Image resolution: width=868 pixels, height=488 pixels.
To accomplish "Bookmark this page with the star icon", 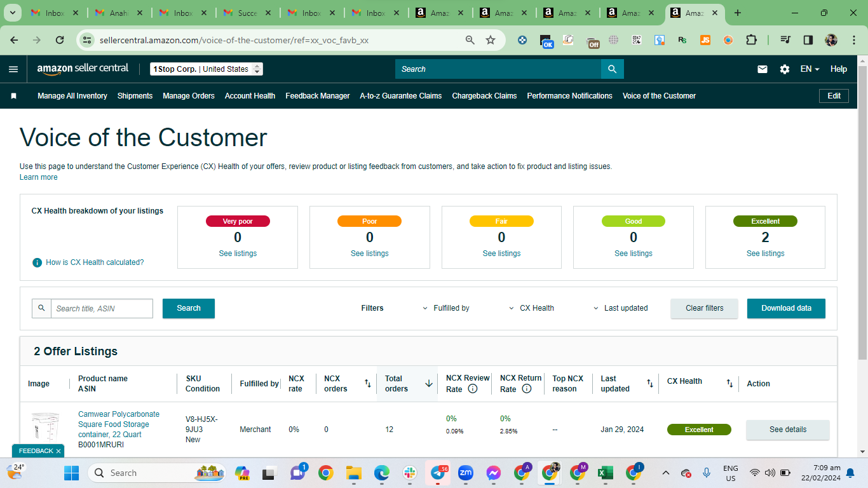I will click(x=491, y=40).
